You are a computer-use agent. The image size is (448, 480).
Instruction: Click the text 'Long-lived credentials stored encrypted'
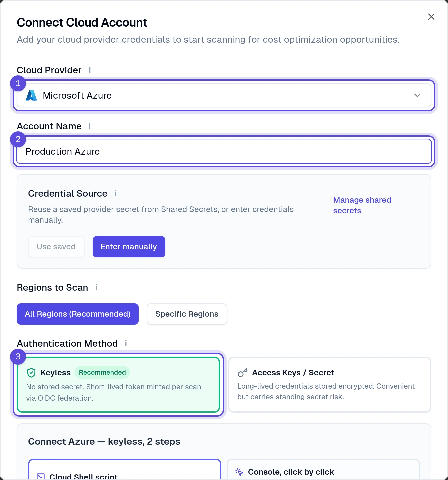click(x=306, y=386)
